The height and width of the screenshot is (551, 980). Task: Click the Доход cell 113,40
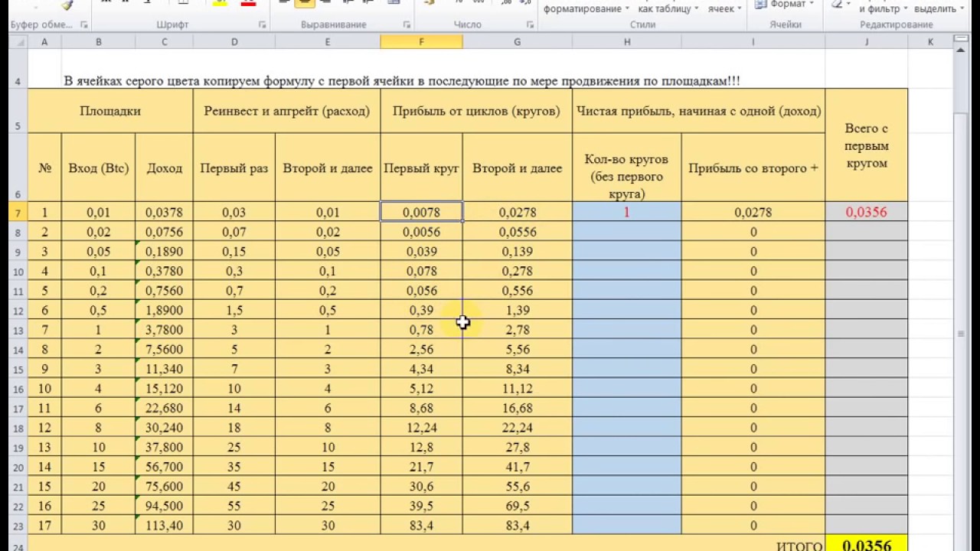coord(164,526)
